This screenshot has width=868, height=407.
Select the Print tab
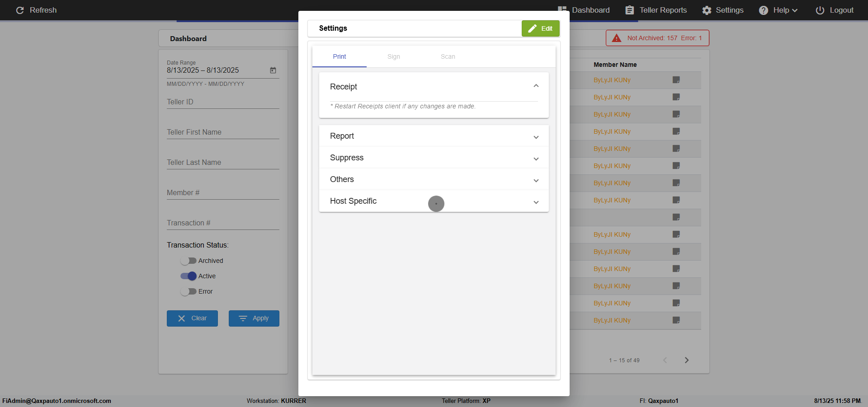340,56
